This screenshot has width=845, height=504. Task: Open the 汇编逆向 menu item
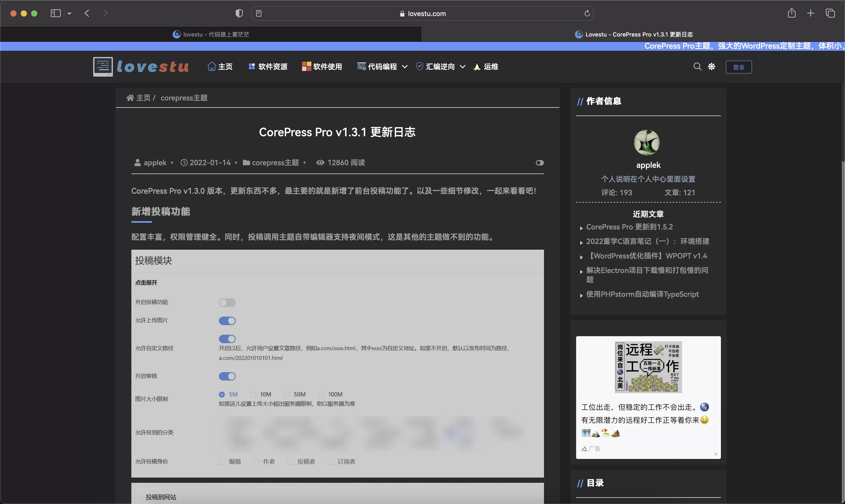435,67
